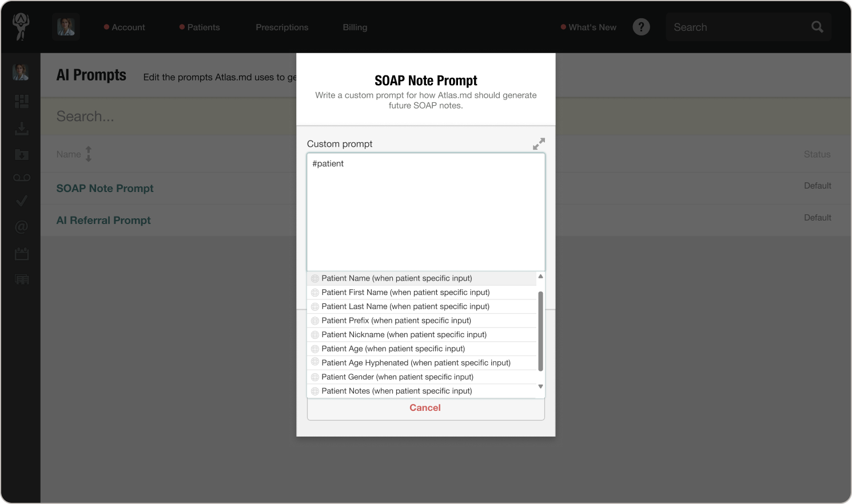852x504 pixels.
Task: Select Patient Name suggestion
Action: coord(421,278)
